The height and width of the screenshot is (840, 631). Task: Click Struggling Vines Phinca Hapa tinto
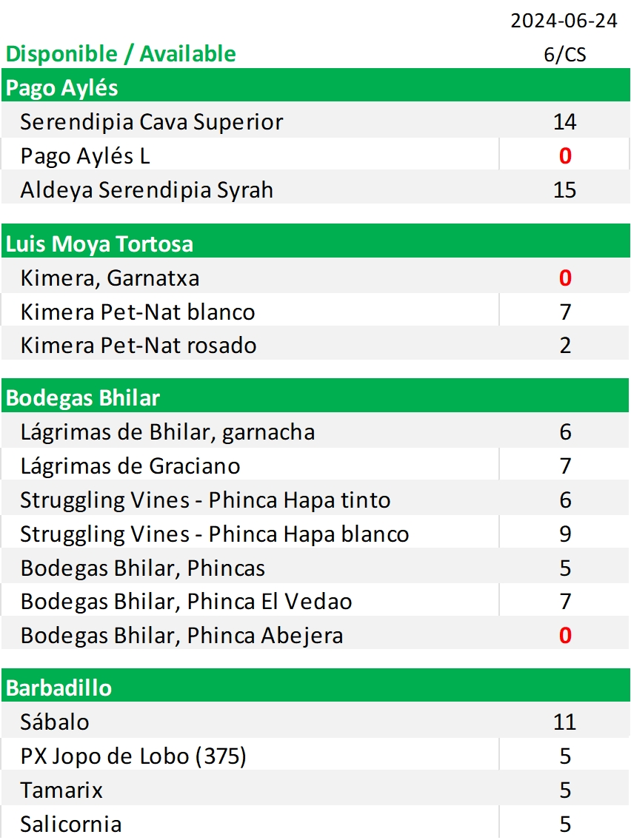tap(205, 500)
